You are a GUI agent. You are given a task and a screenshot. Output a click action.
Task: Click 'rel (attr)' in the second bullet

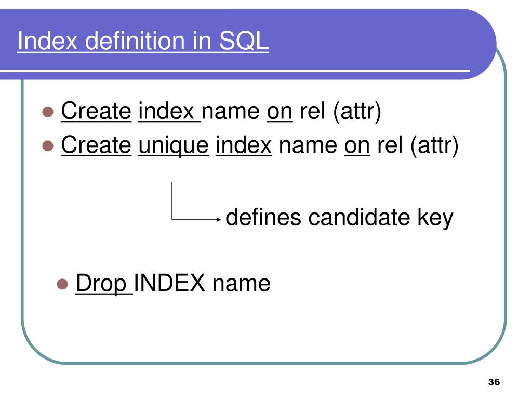[x=418, y=146]
